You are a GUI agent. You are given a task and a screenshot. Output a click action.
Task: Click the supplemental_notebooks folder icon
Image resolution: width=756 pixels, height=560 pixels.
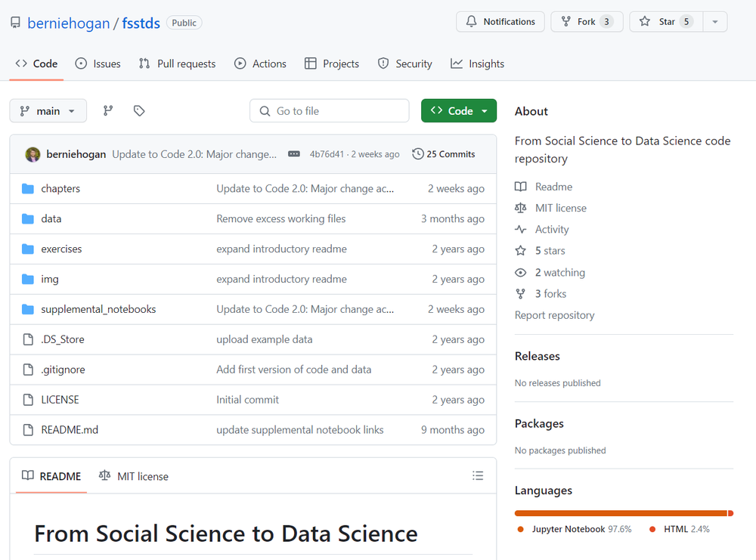tap(28, 309)
